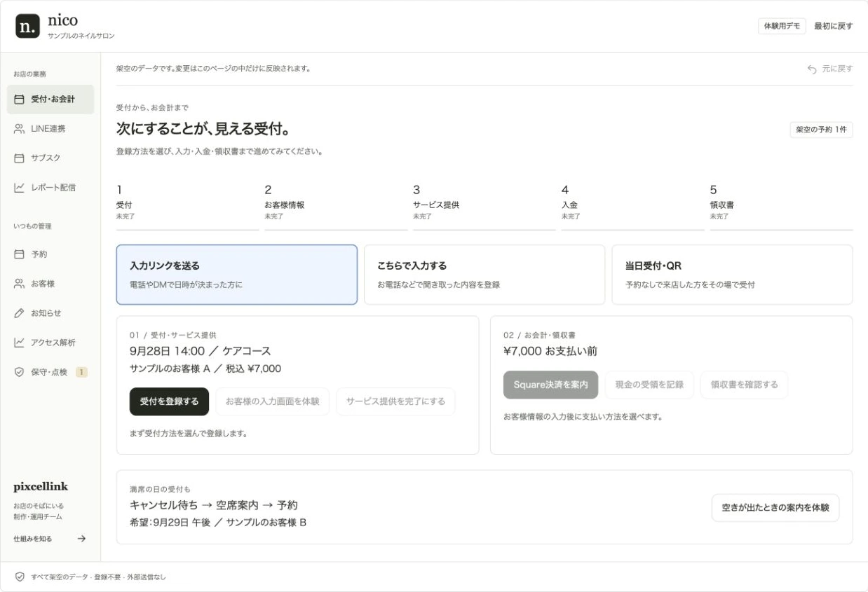The width and height of the screenshot is (868, 592).
Task: Click 空きが出たときの案内を体験 button
Action: [x=775, y=508]
